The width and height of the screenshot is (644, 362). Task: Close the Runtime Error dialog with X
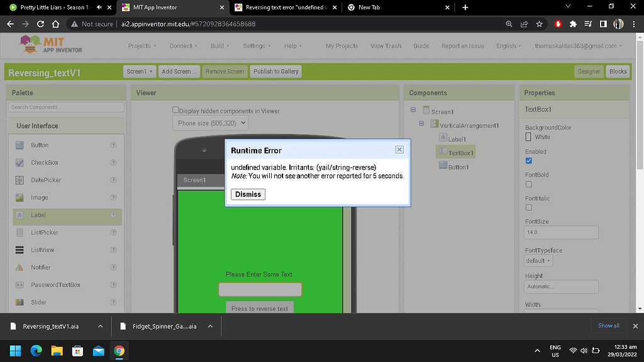[399, 150]
